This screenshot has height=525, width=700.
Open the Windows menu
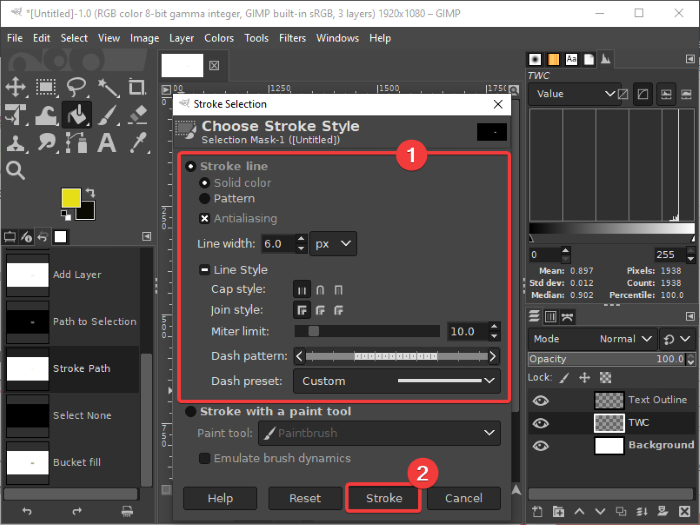338,38
